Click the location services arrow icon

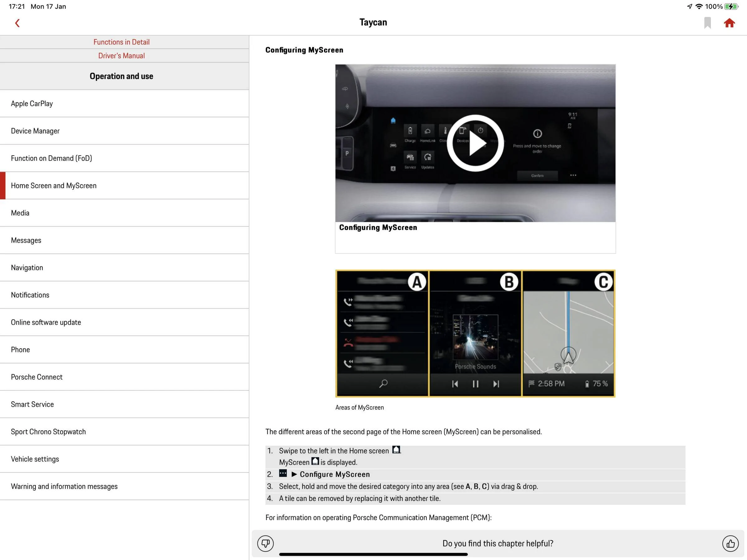pos(690,7)
